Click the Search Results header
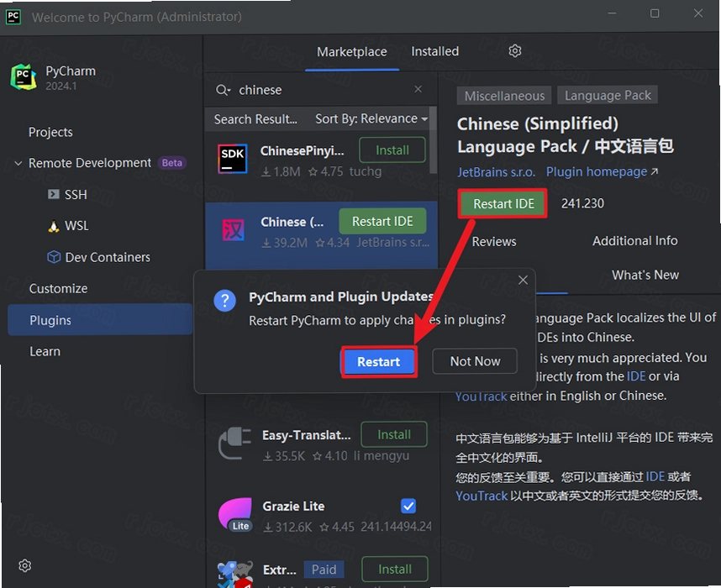Screen dimensions: 721x588 [x=255, y=119]
